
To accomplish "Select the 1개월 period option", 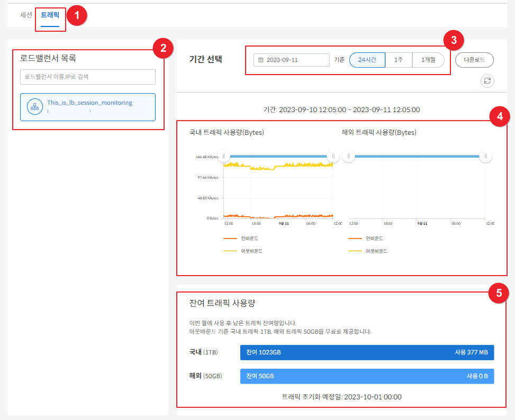I will 428,60.
